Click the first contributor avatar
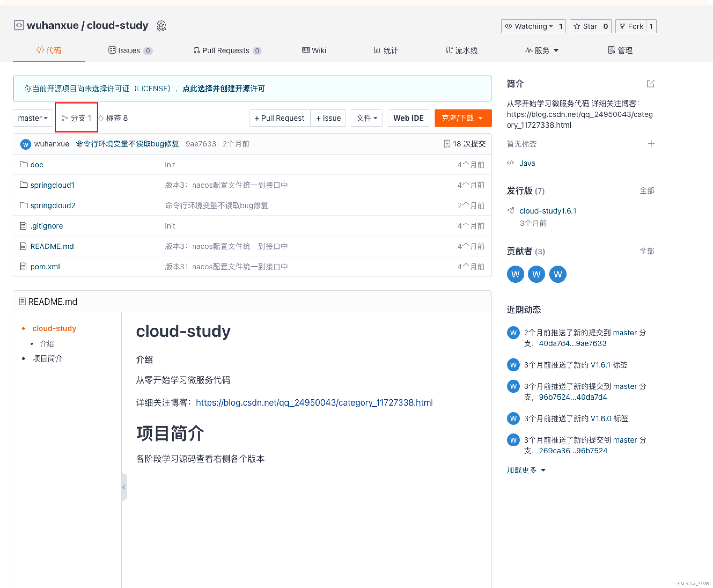 coord(515,274)
